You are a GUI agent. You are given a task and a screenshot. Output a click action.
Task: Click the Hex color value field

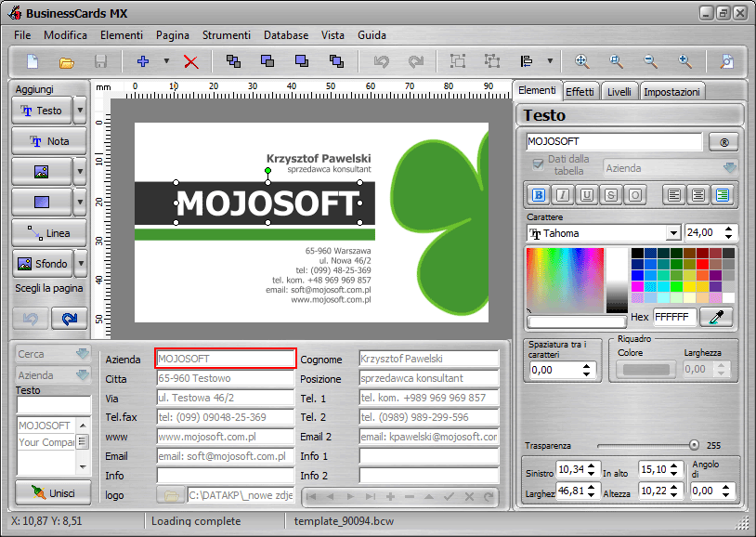[x=674, y=317]
